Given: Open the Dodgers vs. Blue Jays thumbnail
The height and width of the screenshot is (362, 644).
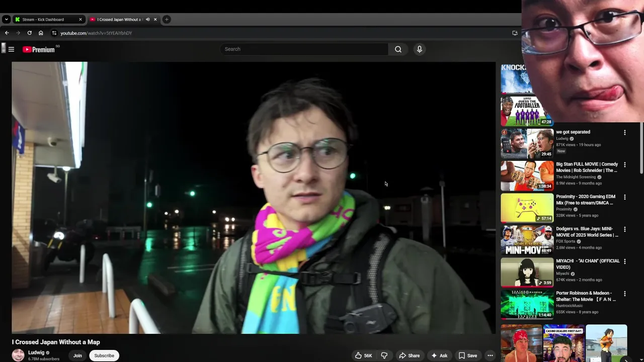Looking at the screenshot, I should [527, 240].
